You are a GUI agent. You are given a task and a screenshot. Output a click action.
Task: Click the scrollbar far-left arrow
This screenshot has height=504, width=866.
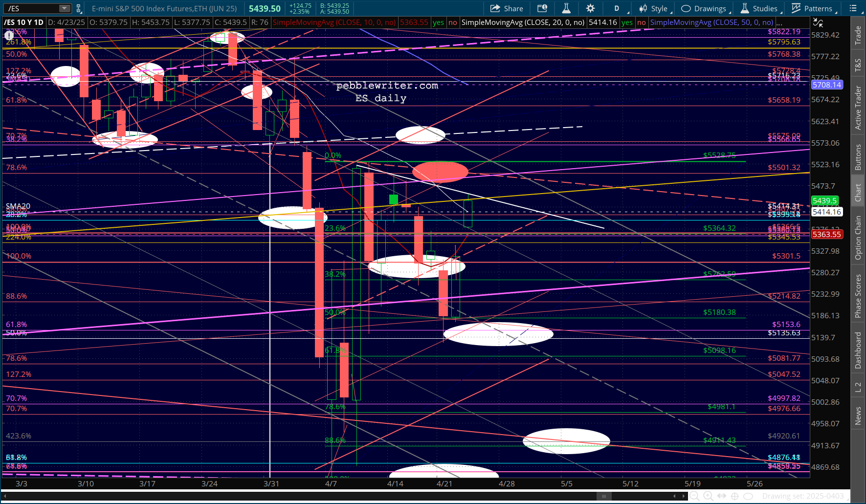[x=5, y=496]
